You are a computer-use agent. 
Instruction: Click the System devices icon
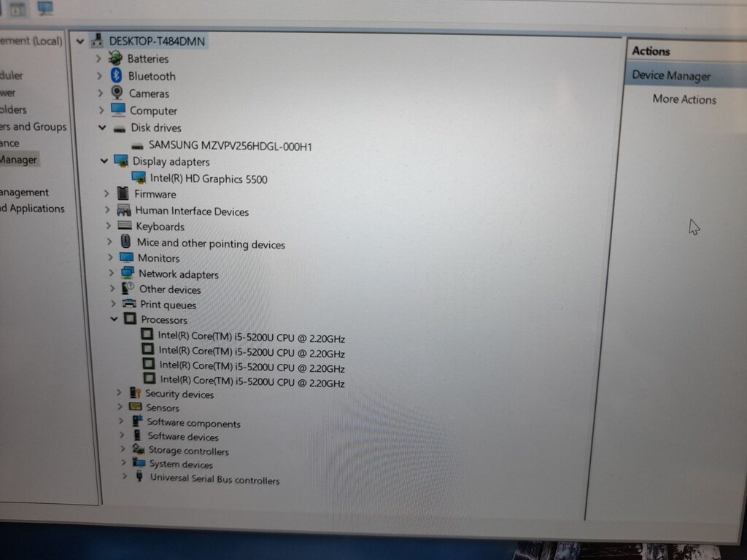click(x=139, y=462)
